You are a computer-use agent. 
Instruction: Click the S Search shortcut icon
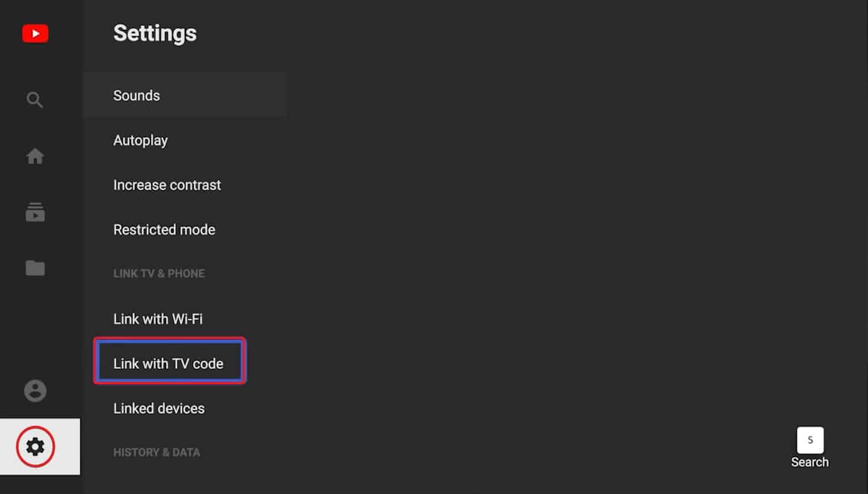point(810,441)
